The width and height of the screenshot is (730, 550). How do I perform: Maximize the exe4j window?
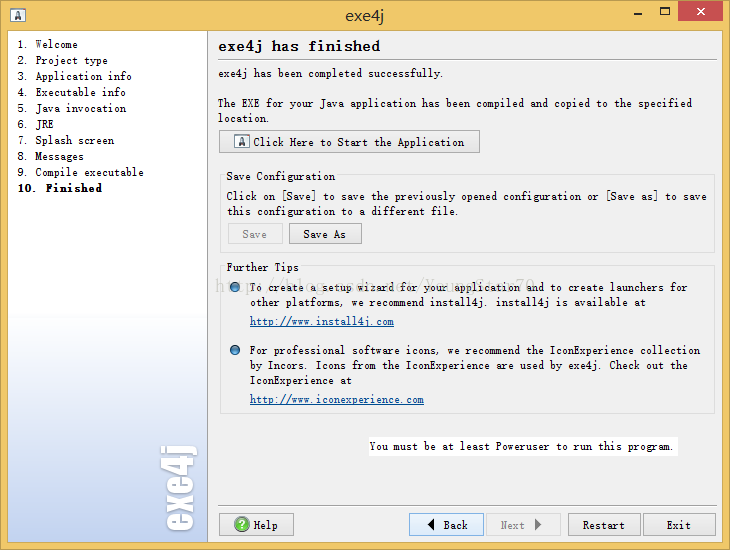[665, 12]
